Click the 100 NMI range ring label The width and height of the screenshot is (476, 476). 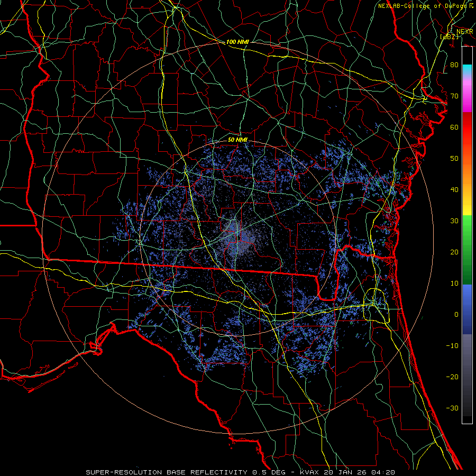[237, 42]
